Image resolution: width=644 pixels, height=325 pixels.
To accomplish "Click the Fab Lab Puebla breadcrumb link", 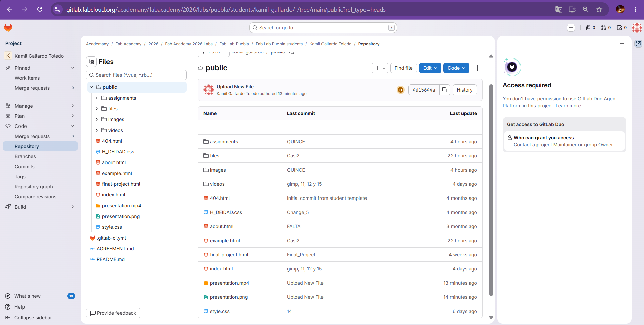I will click(234, 44).
